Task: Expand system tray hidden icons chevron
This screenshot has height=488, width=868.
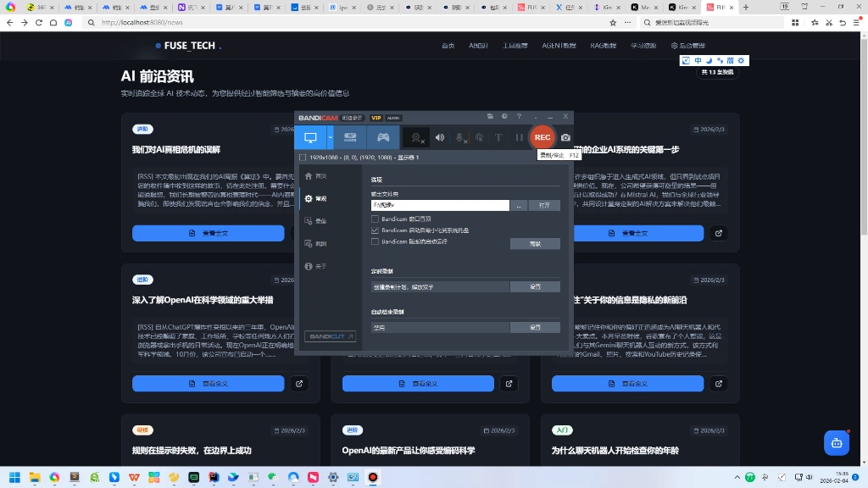Action: coord(737,477)
